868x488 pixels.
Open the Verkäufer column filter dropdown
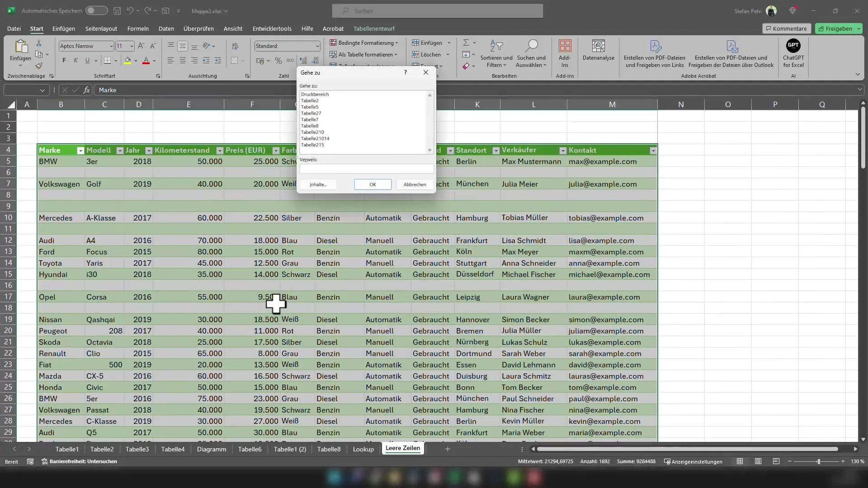pyautogui.click(x=562, y=150)
